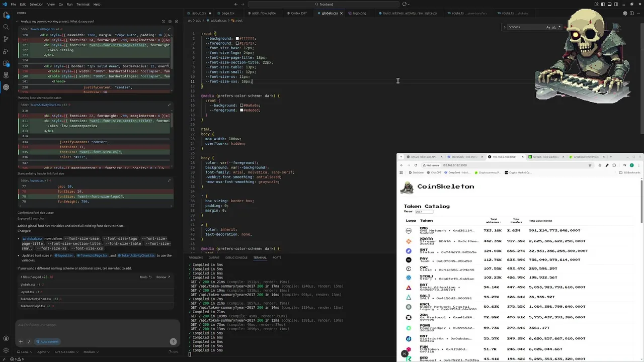Click the #ffffff background color swatch
Image resolution: width=644 pixels, height=362 pixels.
tap(237, 39)
